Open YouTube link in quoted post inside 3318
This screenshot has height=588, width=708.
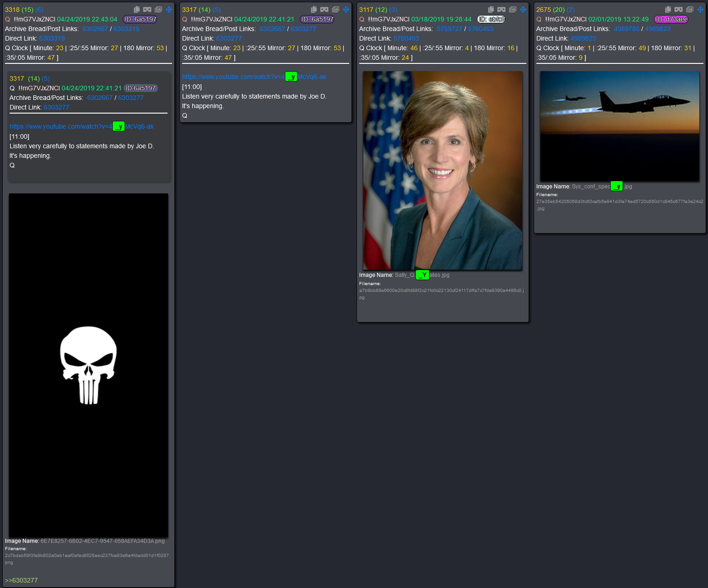pyautogui.click(x=82, y=126)
